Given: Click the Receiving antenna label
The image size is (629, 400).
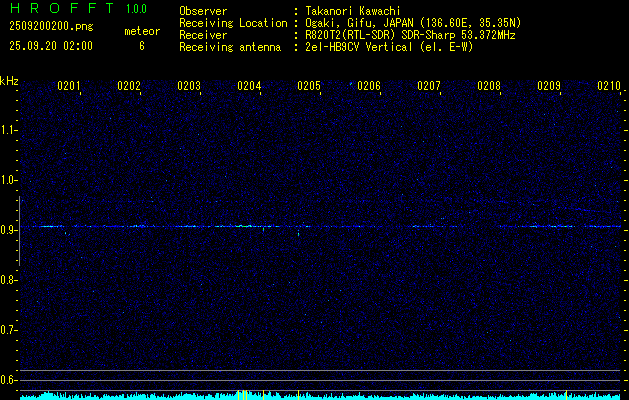Looking at the screenshot, I should pyautogui.click(x=230, y=47).
